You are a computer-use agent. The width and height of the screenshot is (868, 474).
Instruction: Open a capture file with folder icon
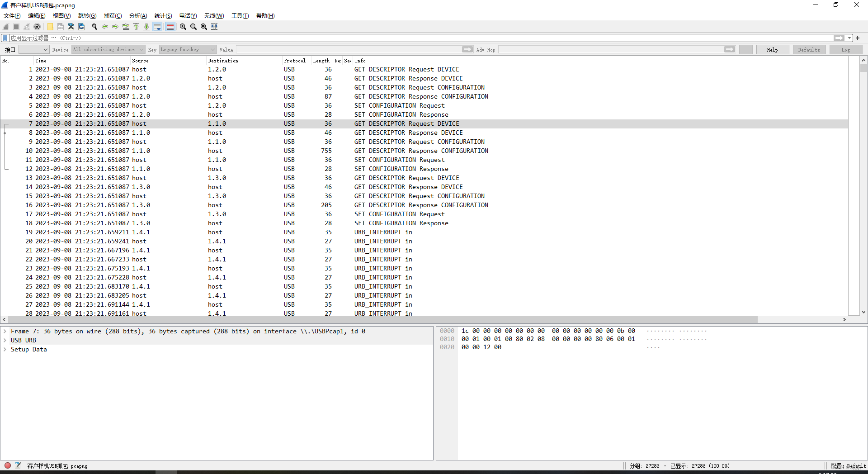tap(50, 27)
